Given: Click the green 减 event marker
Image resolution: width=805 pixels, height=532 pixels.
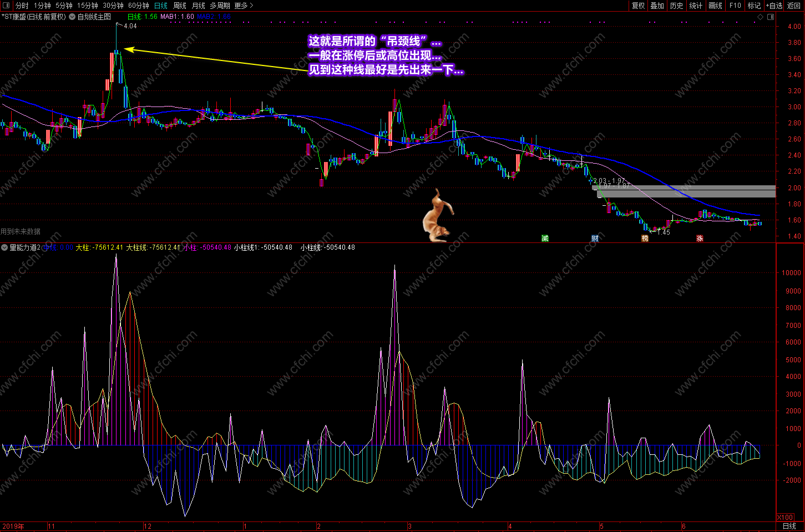Looking at the screenshot, I should (x=545, y=239).
